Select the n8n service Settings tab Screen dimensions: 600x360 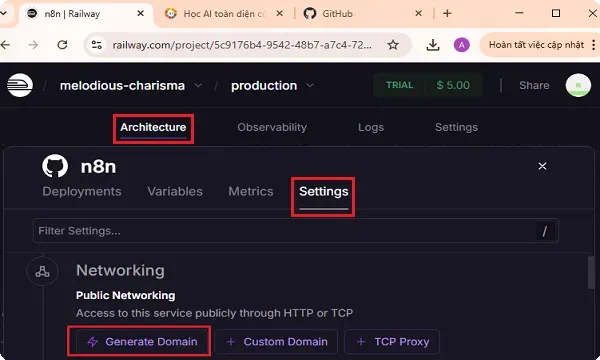point(323,191)
